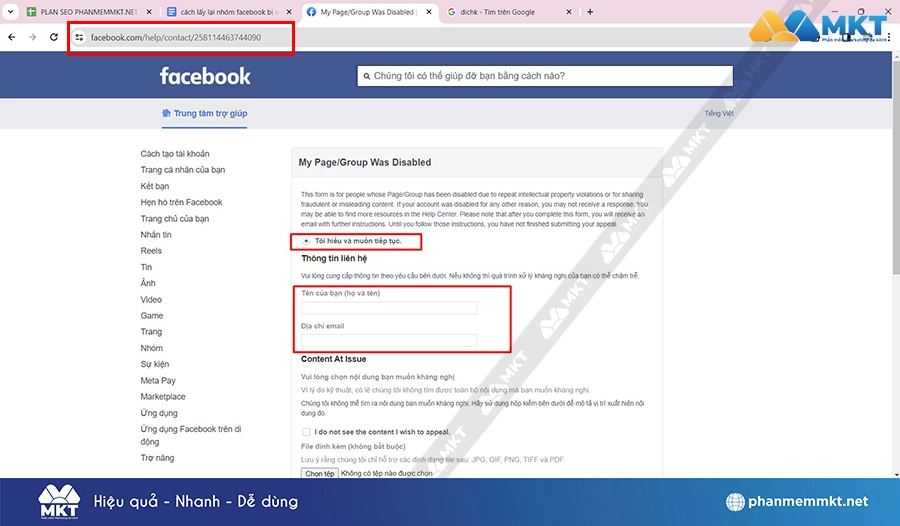Open 'Kết bạn' help topic
This screenshot has width=900, height=526.
pyautogui.click(x=155, y=186)
